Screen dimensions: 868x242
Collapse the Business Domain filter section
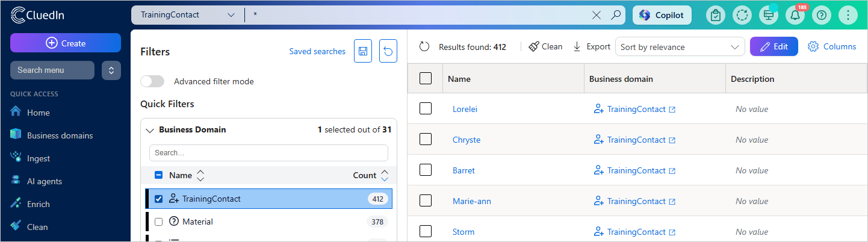coord(150,129)
